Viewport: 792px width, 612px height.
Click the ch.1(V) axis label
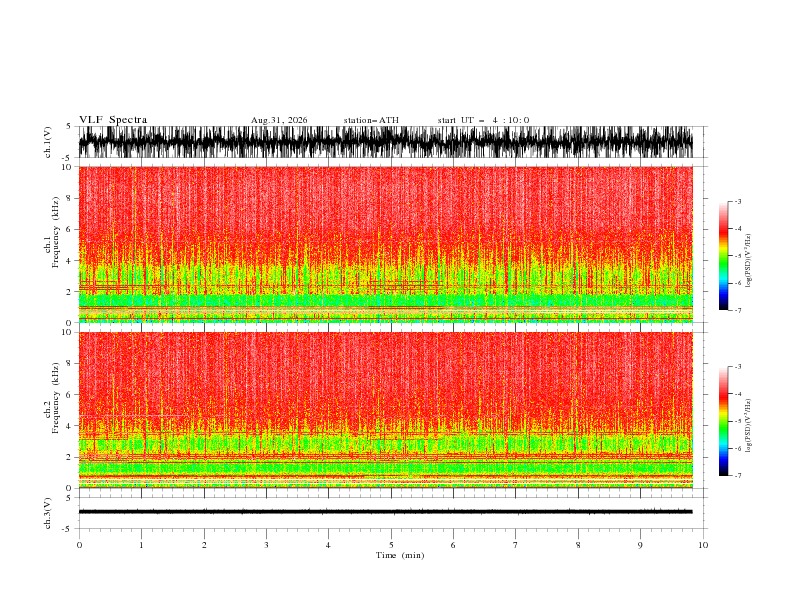pos(48,142)
